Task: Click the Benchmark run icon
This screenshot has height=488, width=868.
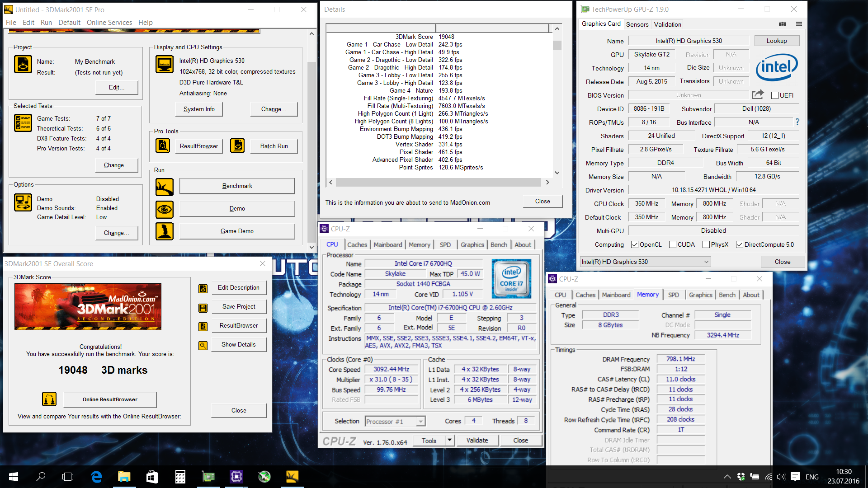Action: [x=165, y=187]
